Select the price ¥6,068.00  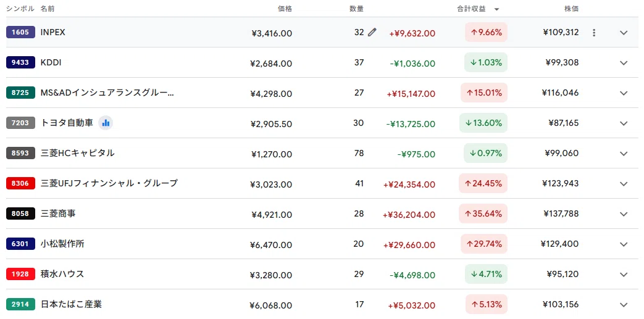click(270, 305)
